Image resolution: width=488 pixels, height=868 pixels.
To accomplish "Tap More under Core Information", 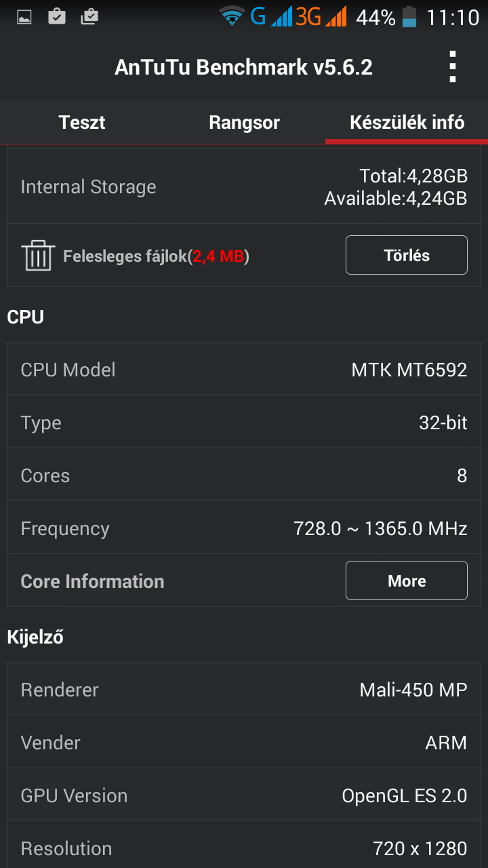I will pyautogui.click(x=406, y=580).
